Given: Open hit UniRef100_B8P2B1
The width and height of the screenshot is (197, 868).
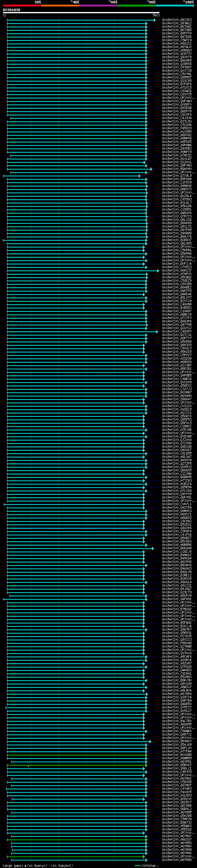Looking at the screenshot, I should coord(177,369).
